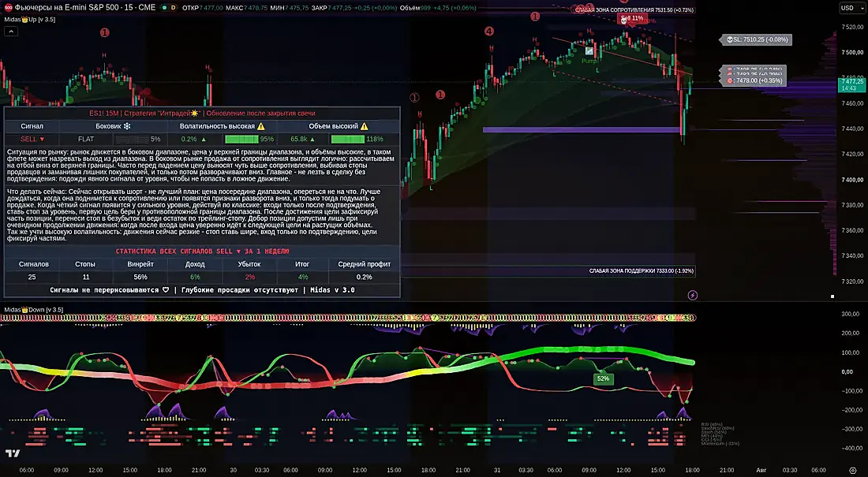Click the 0.2% volatility value in signal row
868x477 pixels.
point(189,140)
